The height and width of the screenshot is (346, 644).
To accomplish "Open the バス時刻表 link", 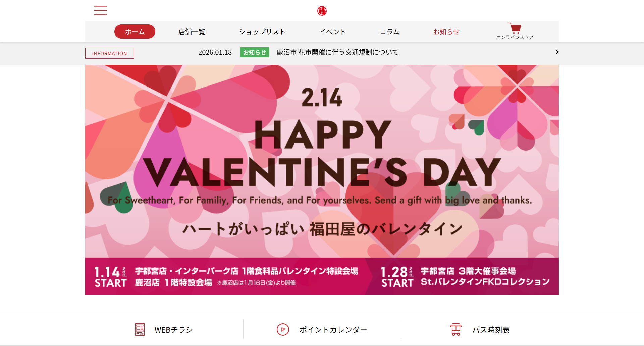I will pos(491,330).
